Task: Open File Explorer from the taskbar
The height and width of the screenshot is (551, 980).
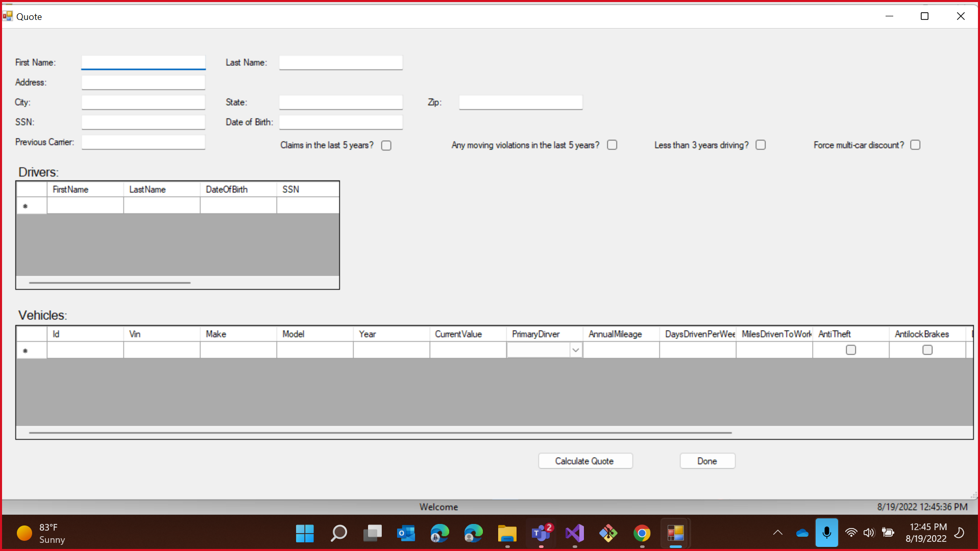Action: (507, 534)
